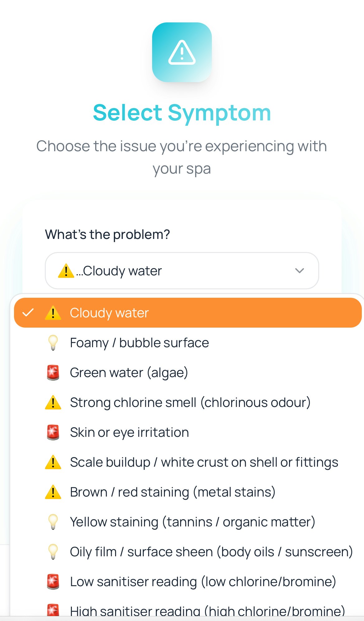Choose Low sanitiser reading from the list

coord(203,581)
